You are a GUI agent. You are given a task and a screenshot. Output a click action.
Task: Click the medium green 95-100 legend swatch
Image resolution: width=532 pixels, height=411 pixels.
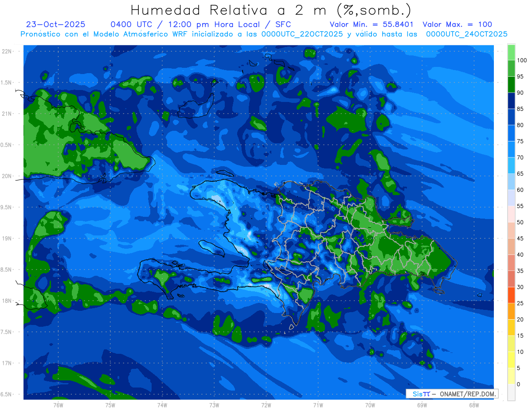click(x=511, y=68)
